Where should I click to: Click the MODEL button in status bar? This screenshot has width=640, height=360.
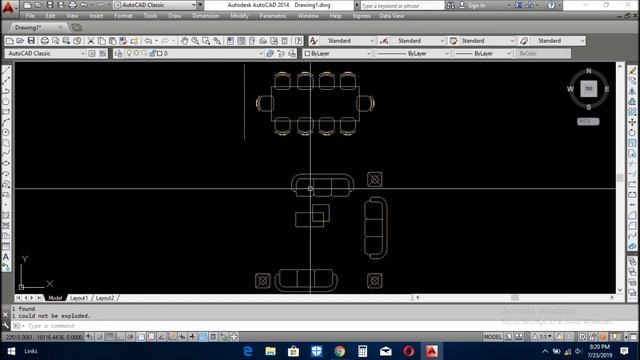[493, 337]
